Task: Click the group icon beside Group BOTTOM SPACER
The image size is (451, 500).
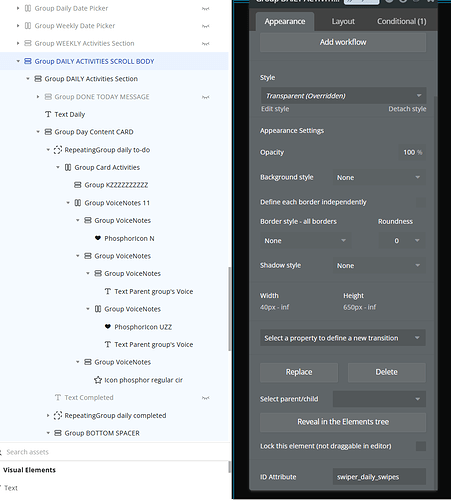Action: 58,433
